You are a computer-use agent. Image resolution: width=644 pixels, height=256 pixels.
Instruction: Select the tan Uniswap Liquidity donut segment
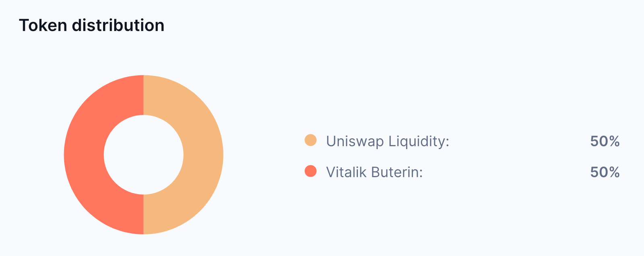click(x=203, y=155)
